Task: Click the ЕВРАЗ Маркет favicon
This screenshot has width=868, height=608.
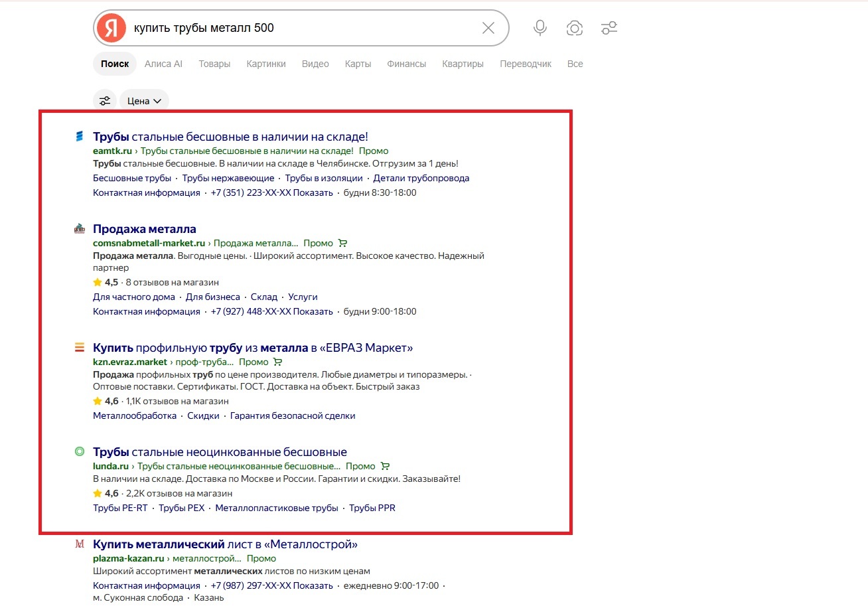Action: (80, 347)
